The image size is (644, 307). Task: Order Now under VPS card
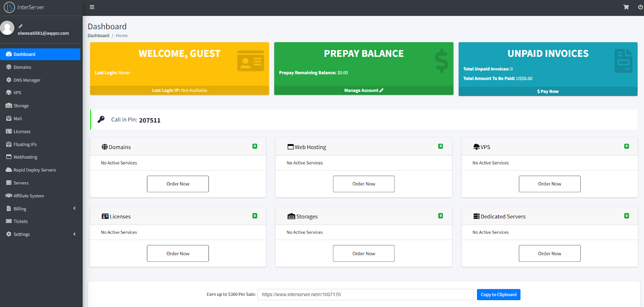tap(550, 184)
